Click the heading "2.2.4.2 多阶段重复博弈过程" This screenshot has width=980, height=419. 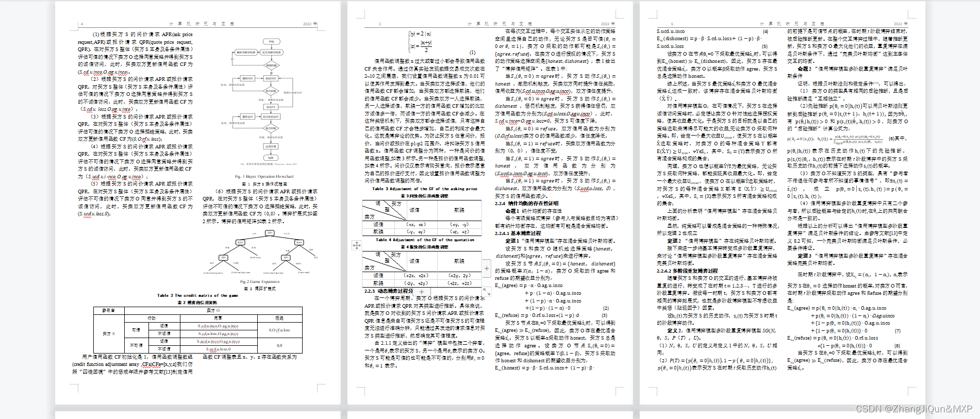tap(687, 271)
